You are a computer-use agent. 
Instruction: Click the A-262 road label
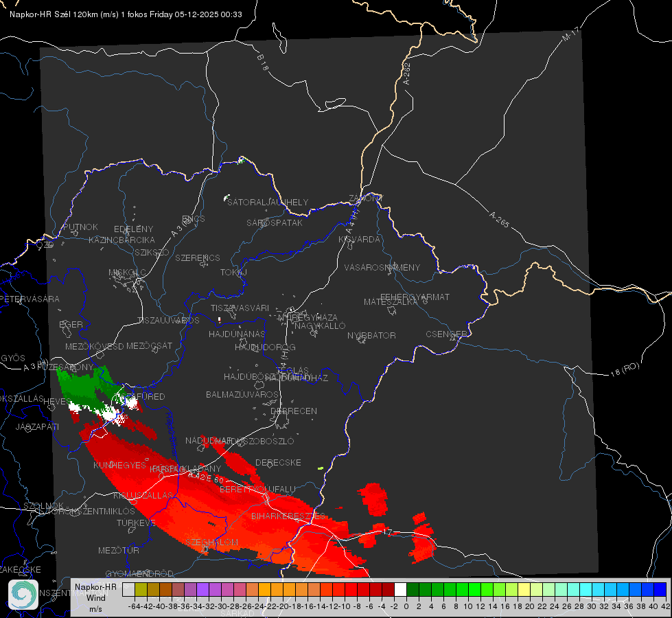(x=407, y=73)
